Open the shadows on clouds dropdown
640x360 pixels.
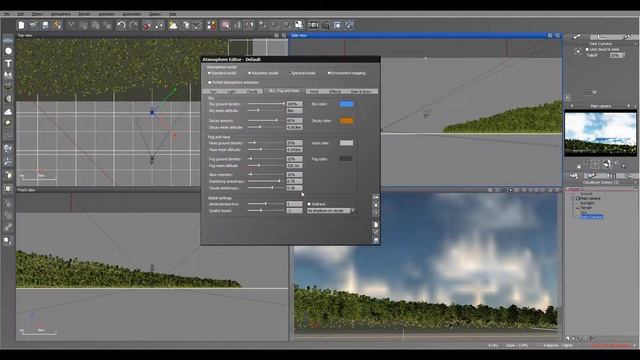coord(331,211)
